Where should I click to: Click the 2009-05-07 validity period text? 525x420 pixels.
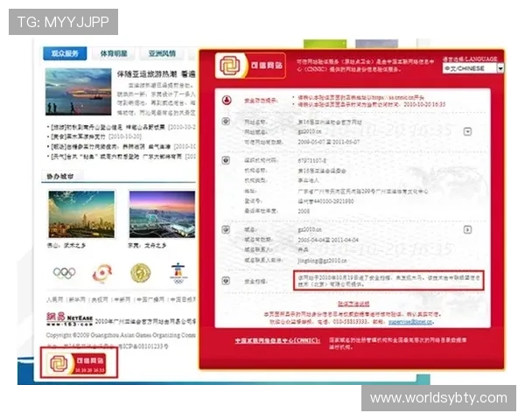tap(329, 142)
